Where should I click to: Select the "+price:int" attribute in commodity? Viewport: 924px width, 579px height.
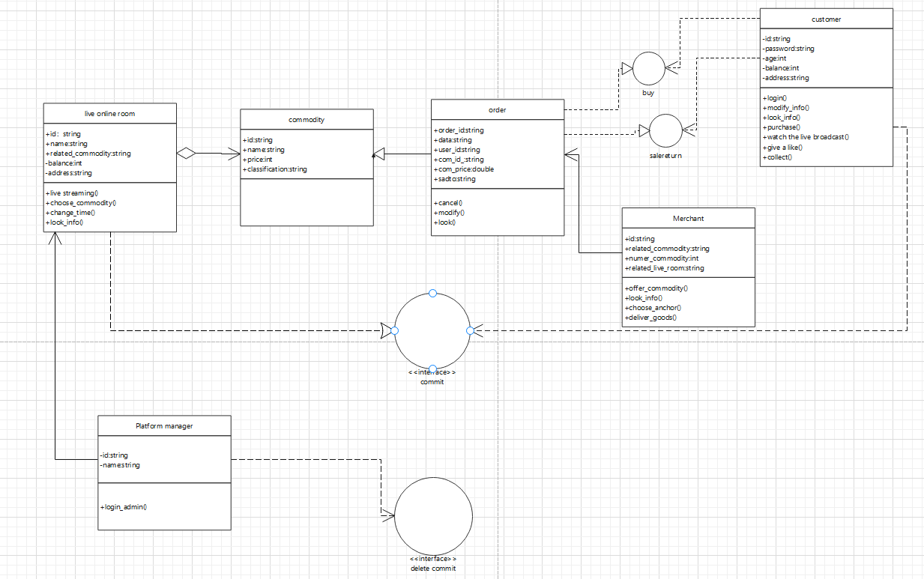[259, 160]
